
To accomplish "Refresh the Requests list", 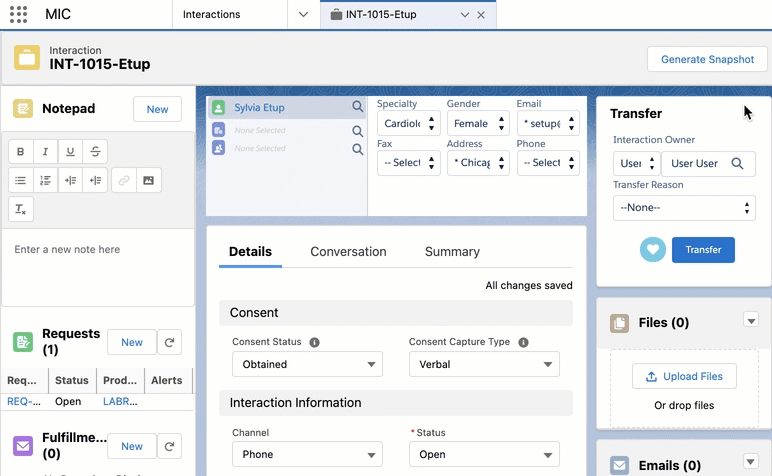I will [170, 343].
